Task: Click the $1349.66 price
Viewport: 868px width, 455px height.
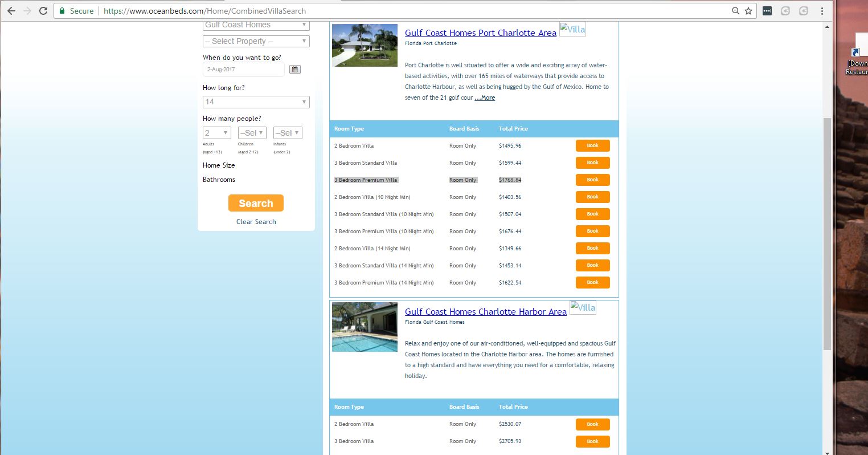Action: [510, 249]
